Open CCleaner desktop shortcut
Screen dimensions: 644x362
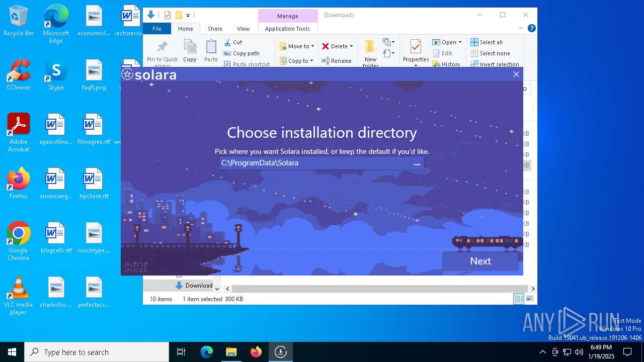pyautogui.click(x=19, y=75)
